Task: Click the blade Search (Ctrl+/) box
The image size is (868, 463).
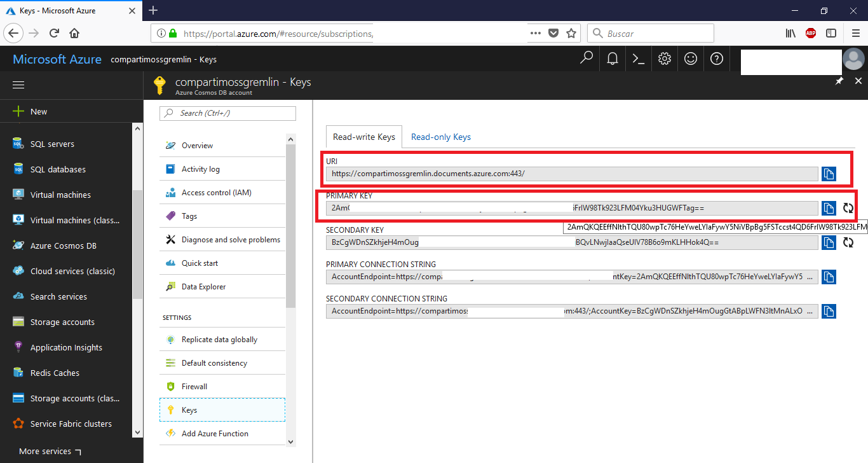Action: pos(227,113)
